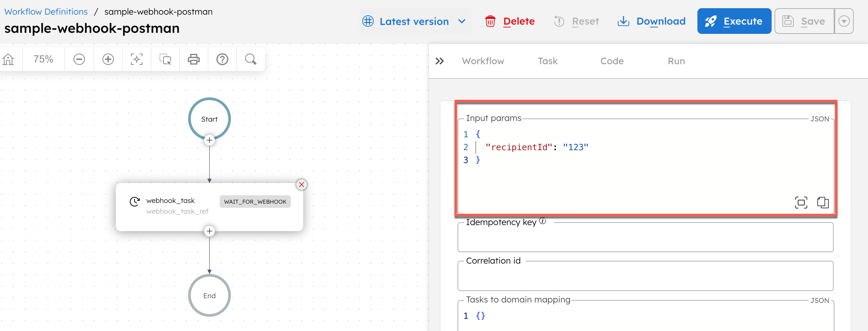This screenshot has height=331, width=868.
Task: Delete the workflow definition
Action: [x=510, y=21]
